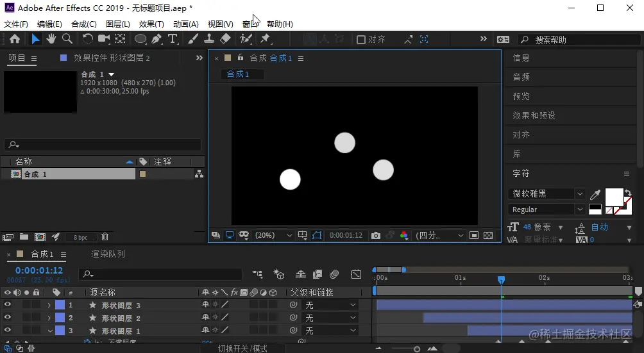Click the 0:00:01:12 viewer timecode button
Screen dimensions: 644x353
click(x=346, y=235)
